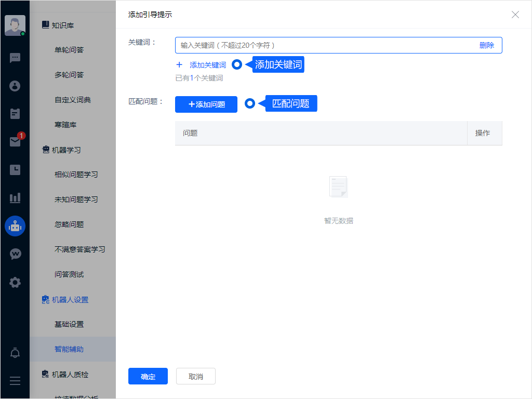Viewport: 532px width, 399px height.
Task: Open the tickets clipboard icon
Action: click(x=15, y=113)
